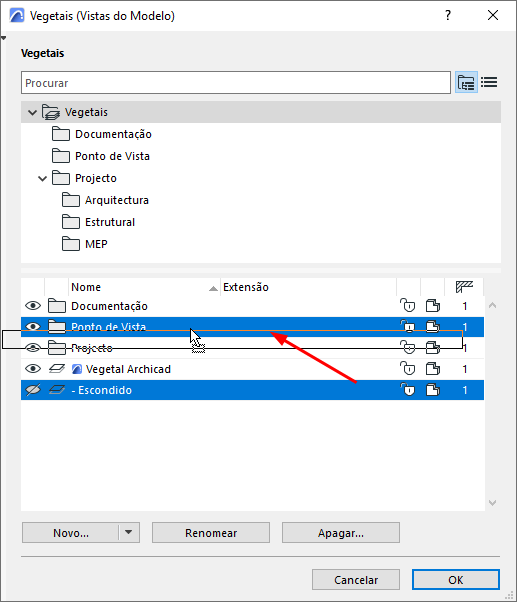This screenshot has width=517, height=602.
Task: Click intersection number of Documentação row
Action: 465,306
